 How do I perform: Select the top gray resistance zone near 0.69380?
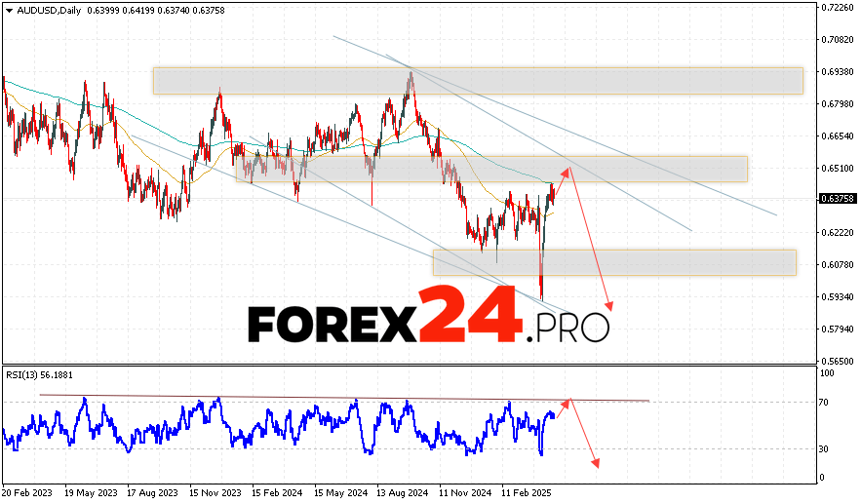pos(477,81)
